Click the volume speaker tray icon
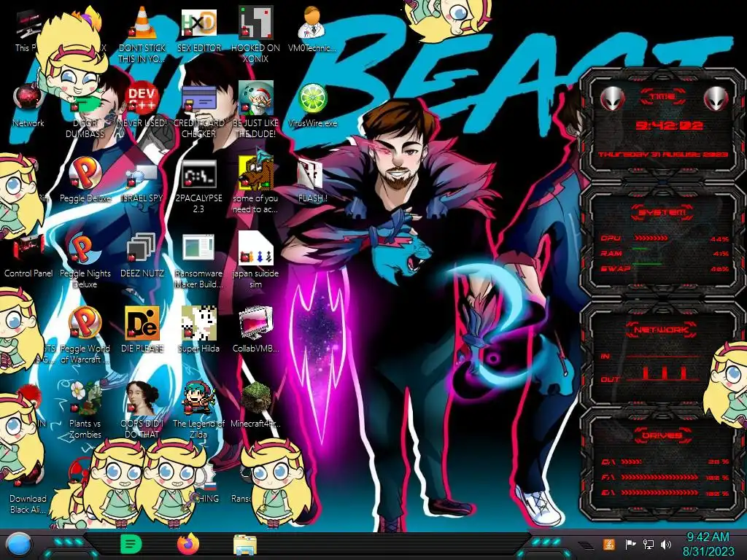747x560 pixels. click(666, 544)
